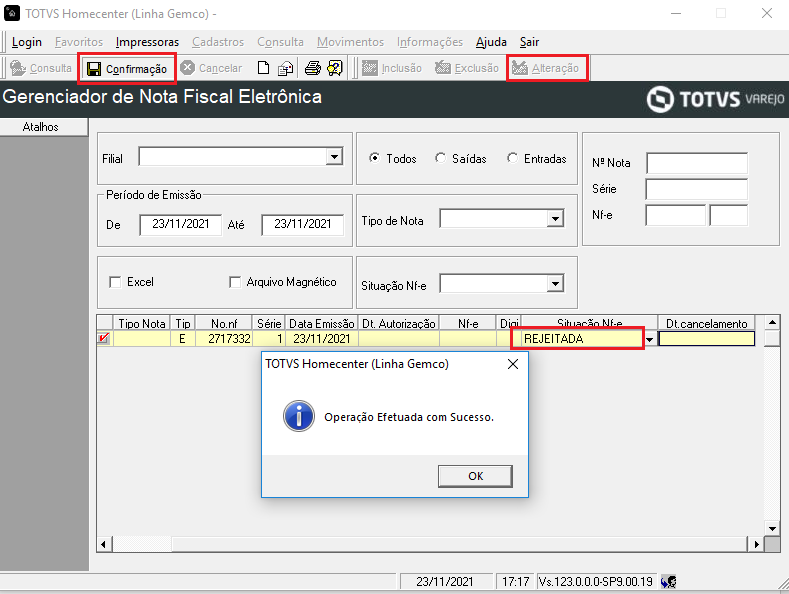789x594 pixels.
Task: Open the Login menu
Action: coord(27,42)
